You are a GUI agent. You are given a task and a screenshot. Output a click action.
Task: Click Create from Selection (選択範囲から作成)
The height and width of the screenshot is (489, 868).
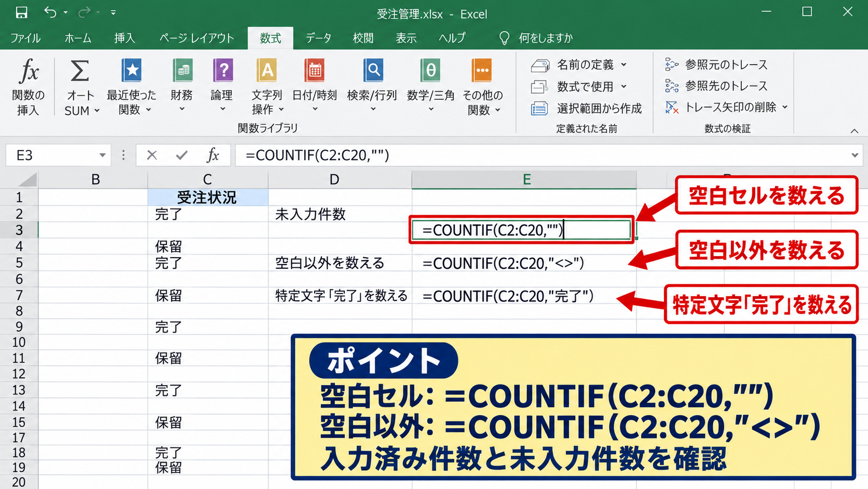tap(587, 108)
